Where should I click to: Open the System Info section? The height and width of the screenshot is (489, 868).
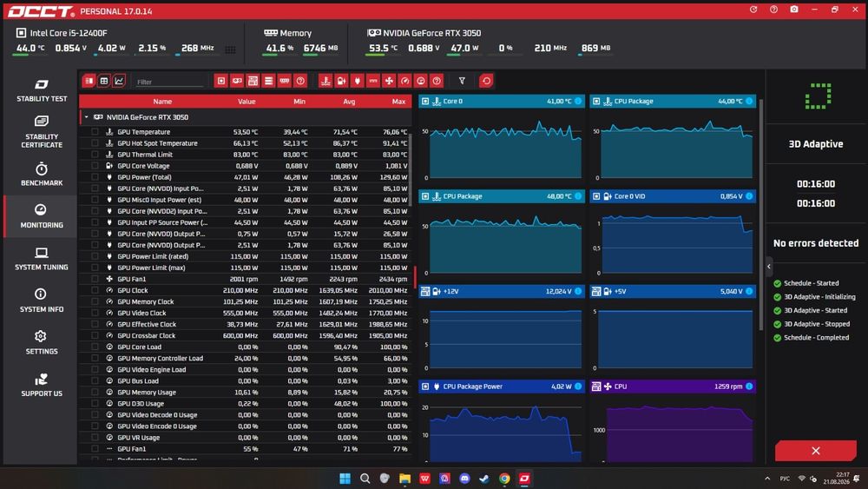tap(42, 301)
